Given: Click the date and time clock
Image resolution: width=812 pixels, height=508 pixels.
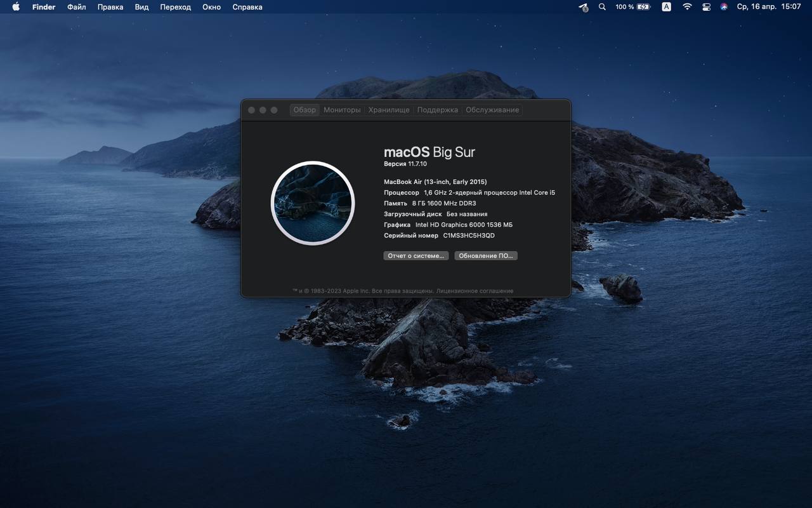Looking at the screenshot, I should coord(769,7).
